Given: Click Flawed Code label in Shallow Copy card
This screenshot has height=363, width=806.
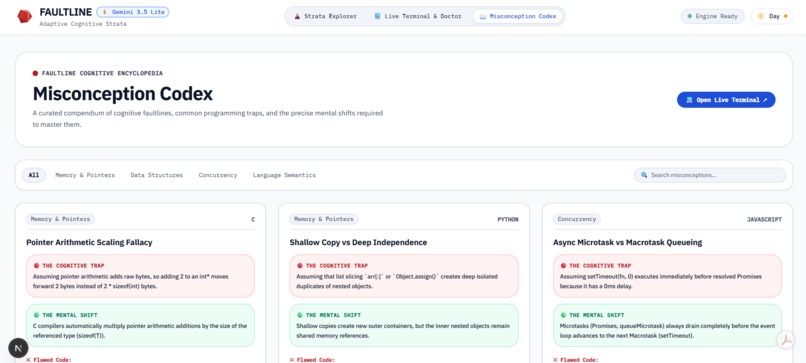Looking at the screenshot, I should pos(312,360).
